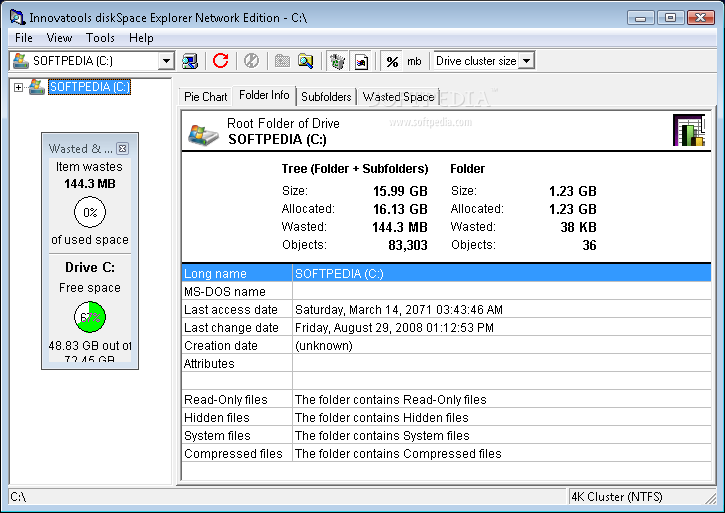Image resolution: width=725 pixels, height=513 pixels.
Task: Click the chart icon in the folder header
Action: [x=689, y=130]
